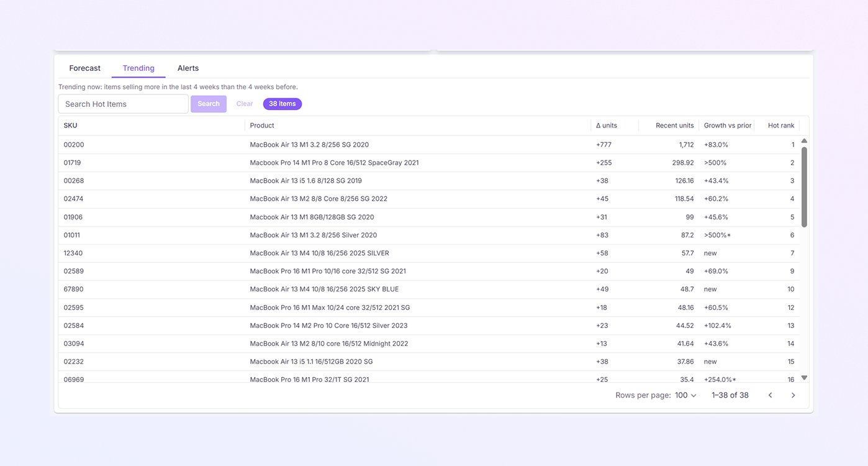Click Macbook Pro 14 M2 Pro Silver 2023 product
Viewport: 868px width, 466px height.
click(328, 326)
